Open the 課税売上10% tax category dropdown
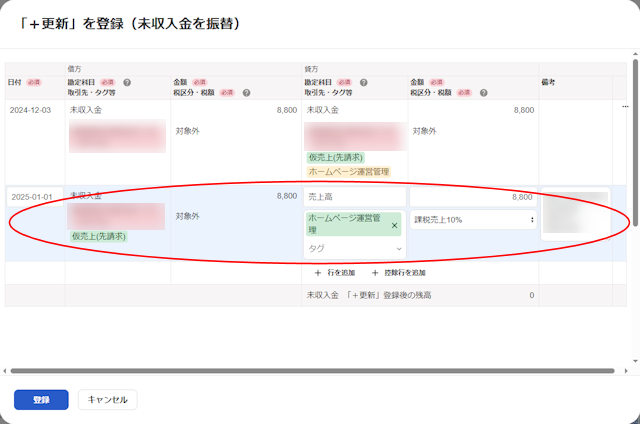The image size is (640, 424). tap(473, 219)
